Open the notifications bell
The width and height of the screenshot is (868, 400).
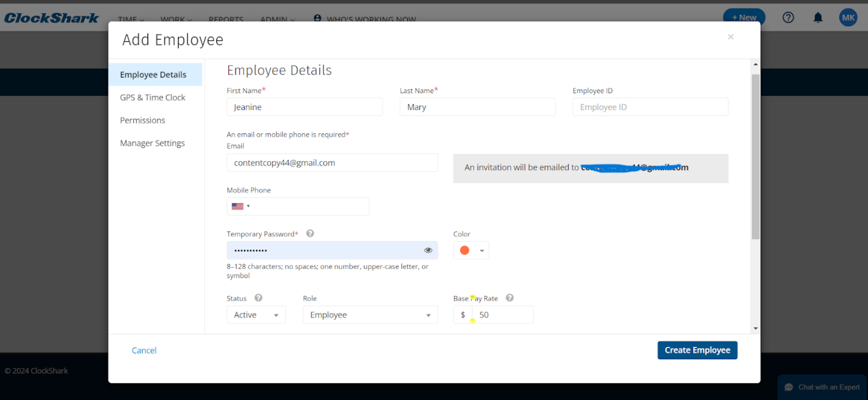point(818,18)
